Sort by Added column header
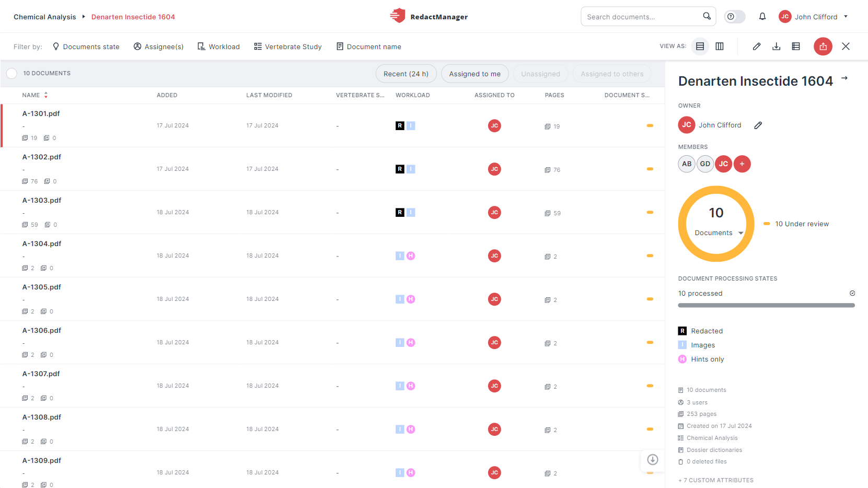 (167, 95)
